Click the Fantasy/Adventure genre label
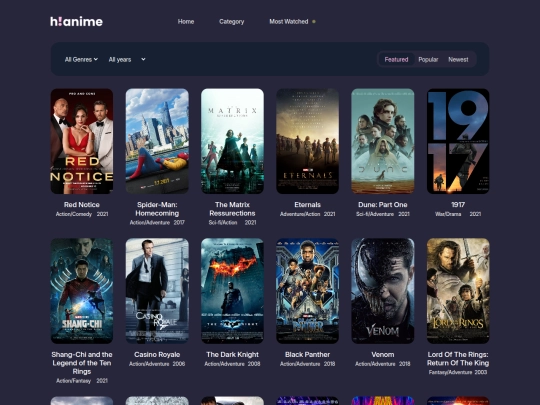This screenshot has width=540, height=405. [450, 372]
